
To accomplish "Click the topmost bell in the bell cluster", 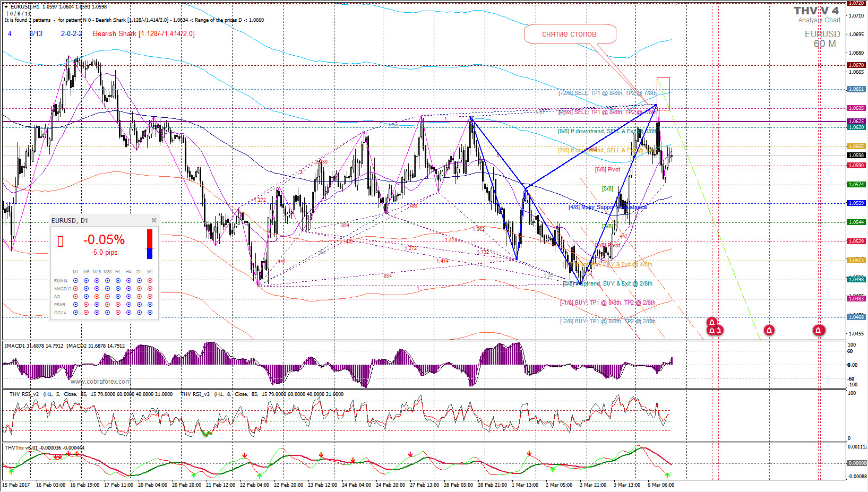I will 712,322.
